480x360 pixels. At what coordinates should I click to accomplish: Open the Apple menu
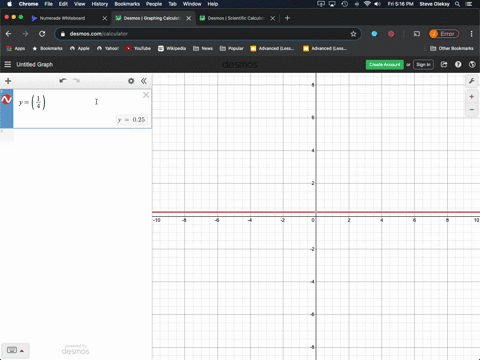(x=9, y=4)
